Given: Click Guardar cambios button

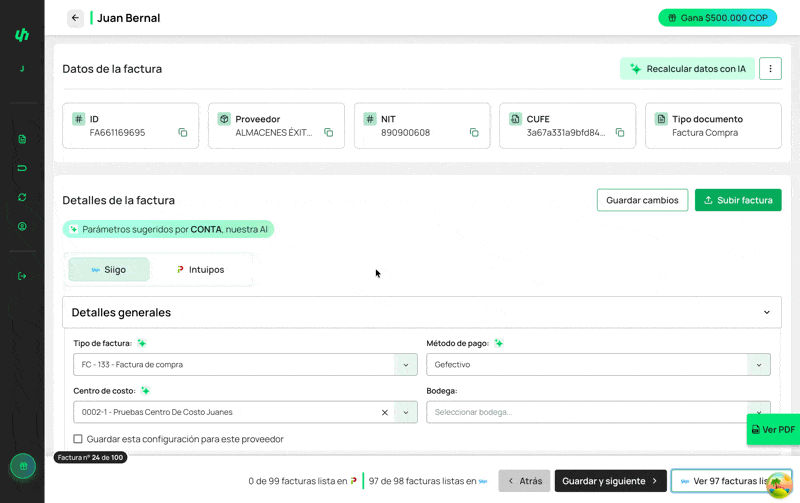Looking at the screenshot, I should pyautogui.click(x=642, y=200).
